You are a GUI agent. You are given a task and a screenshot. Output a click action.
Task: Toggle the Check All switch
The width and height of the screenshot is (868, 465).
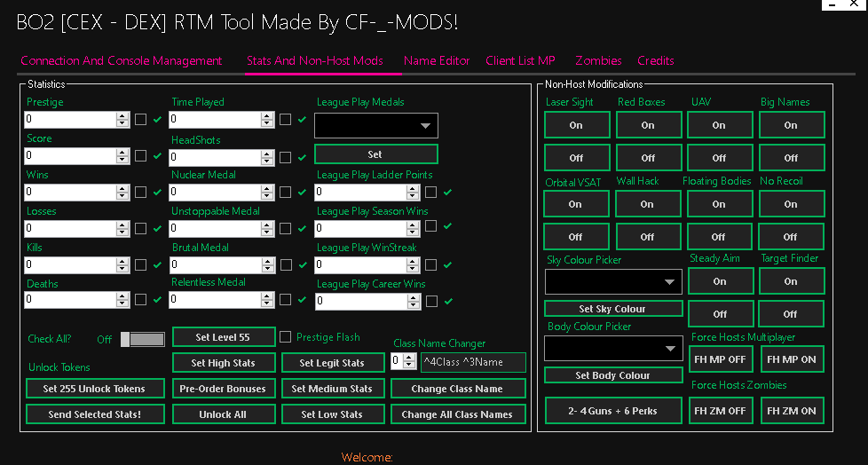pyautogui.click(x=143, y=339)
